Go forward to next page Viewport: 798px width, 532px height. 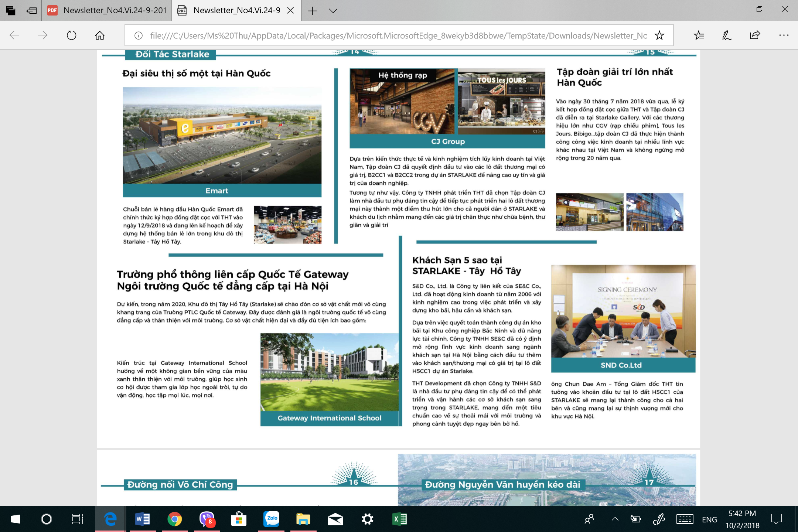tap(43, 35)
